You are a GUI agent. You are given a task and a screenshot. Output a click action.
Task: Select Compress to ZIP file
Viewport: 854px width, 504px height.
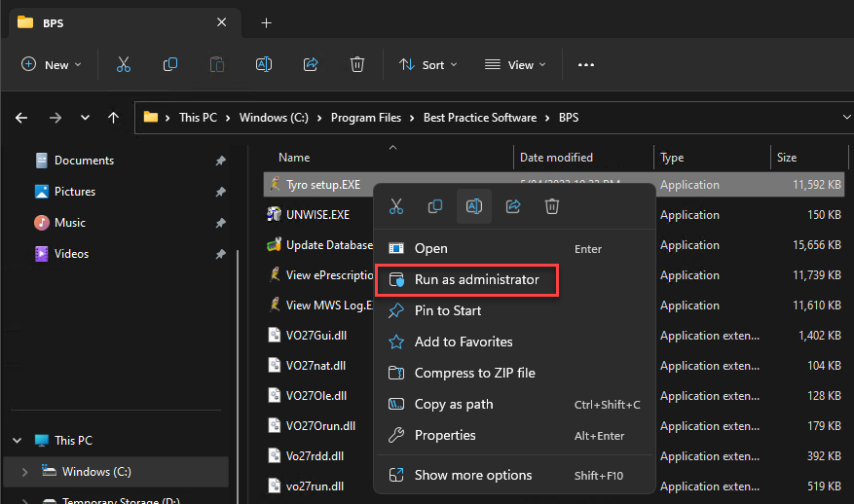coord(514,373)
